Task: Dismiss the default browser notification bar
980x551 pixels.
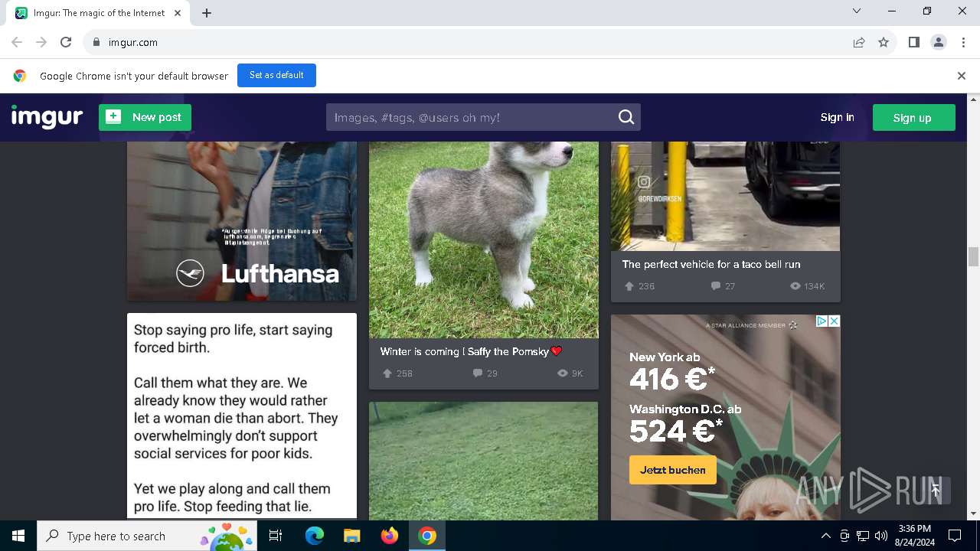Action: pyautogui.click(x=962, y=76)
